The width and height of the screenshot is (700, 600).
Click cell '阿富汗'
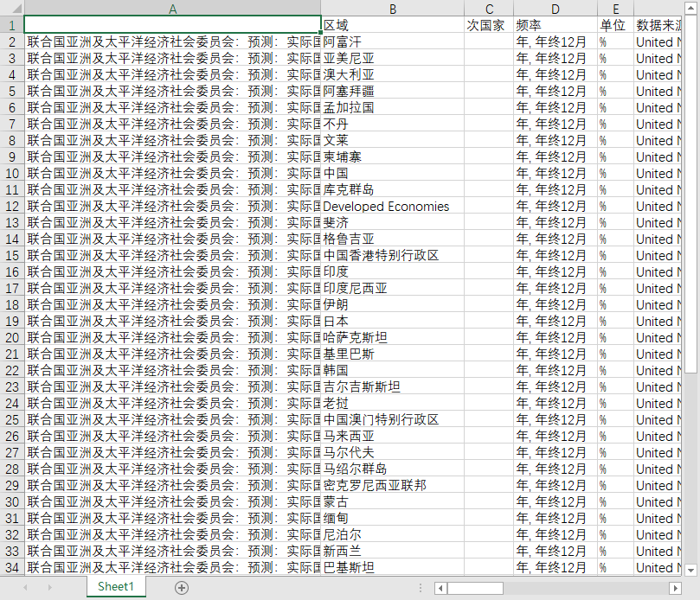tap(393, 41)
